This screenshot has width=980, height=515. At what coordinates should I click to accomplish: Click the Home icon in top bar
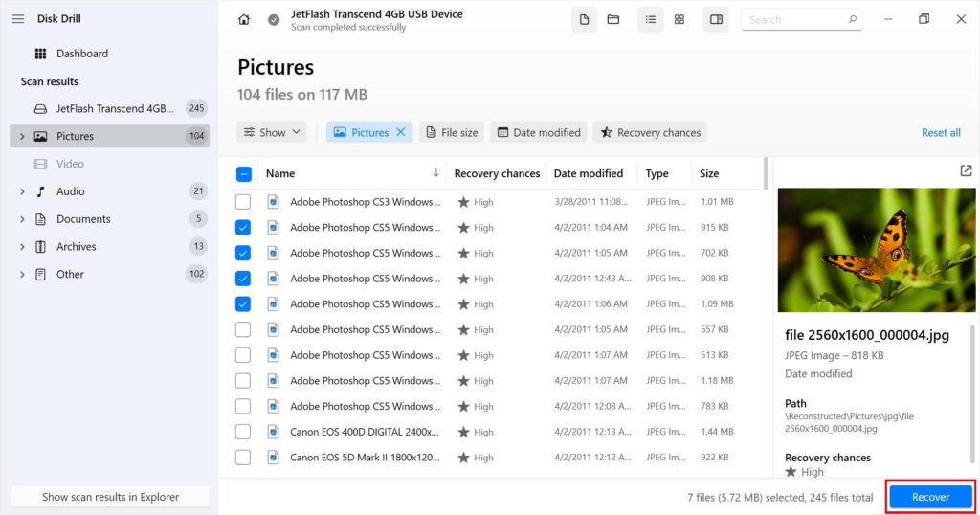[244, 20]
